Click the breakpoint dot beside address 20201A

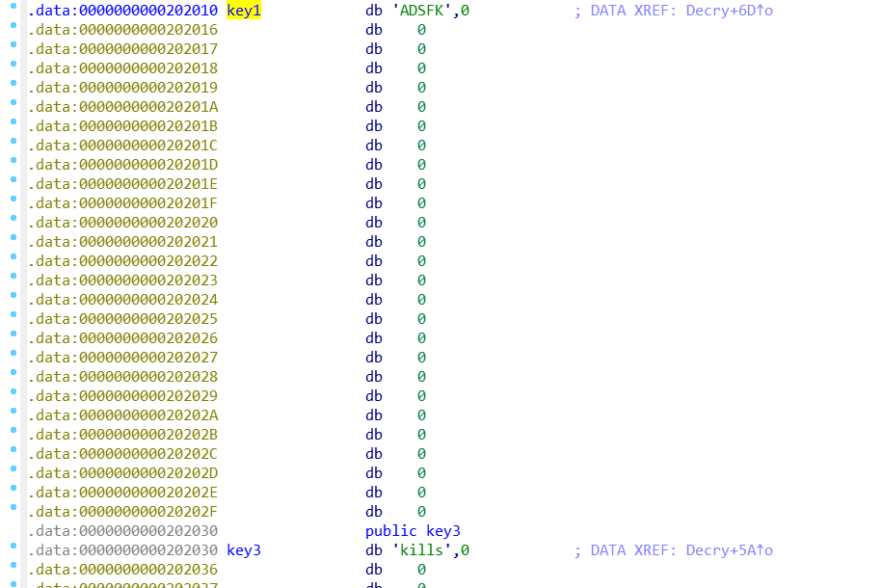13,102
